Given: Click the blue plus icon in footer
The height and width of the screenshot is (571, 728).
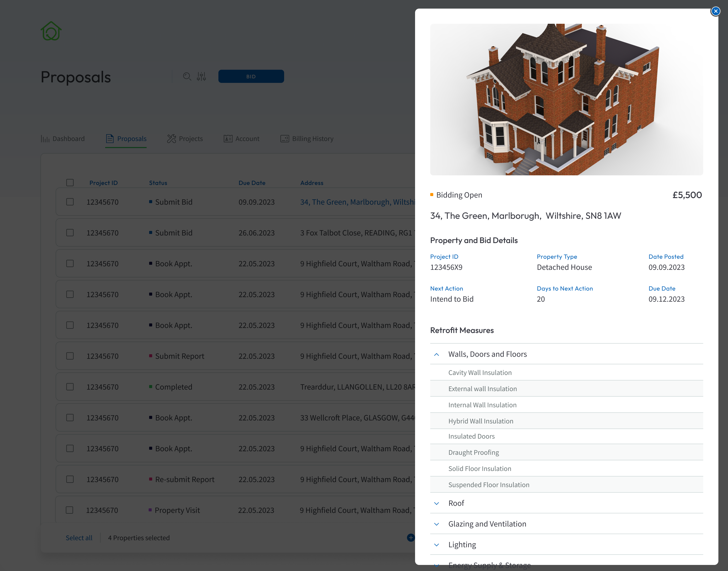Looking at the screenshot, I should pyautogui.click(x=411, y=538).
